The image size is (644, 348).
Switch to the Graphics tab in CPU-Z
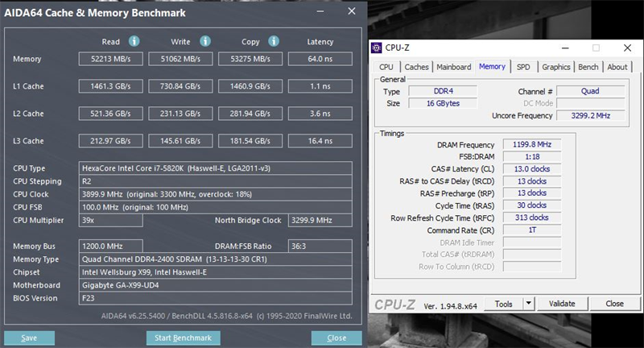pyautogui.click(x=555, y=67)
